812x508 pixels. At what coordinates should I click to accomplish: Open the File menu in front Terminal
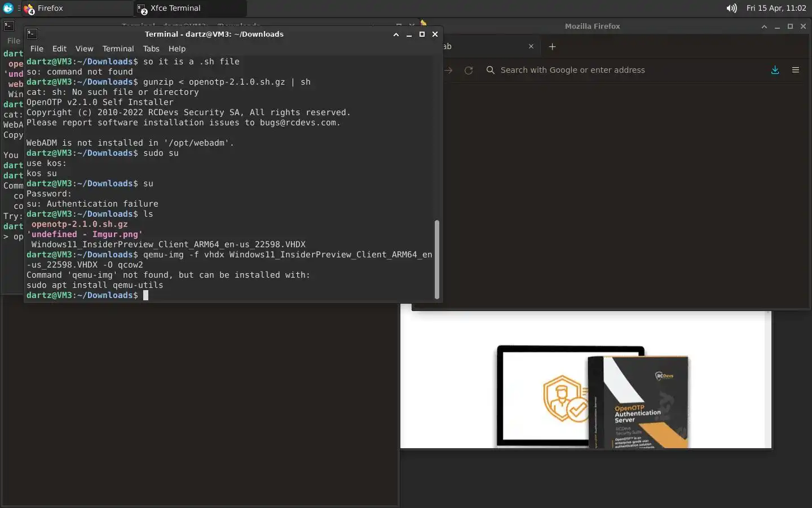37,49
